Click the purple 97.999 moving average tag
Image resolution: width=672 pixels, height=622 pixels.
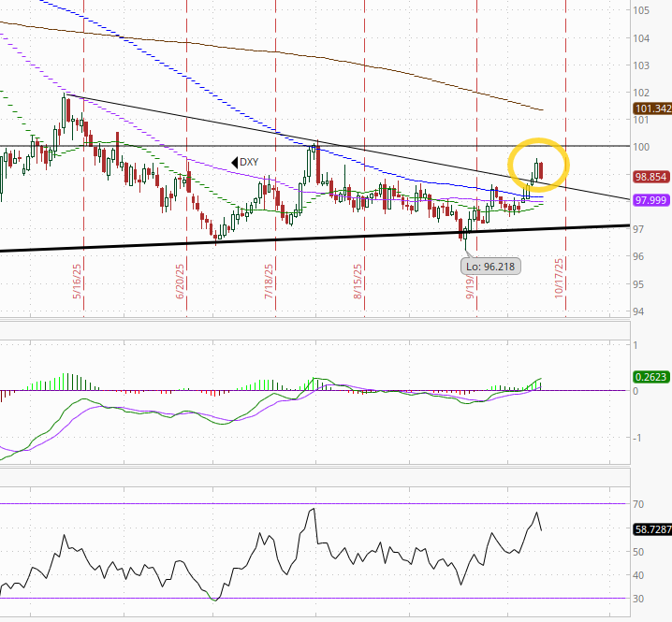tap(650, 200)
